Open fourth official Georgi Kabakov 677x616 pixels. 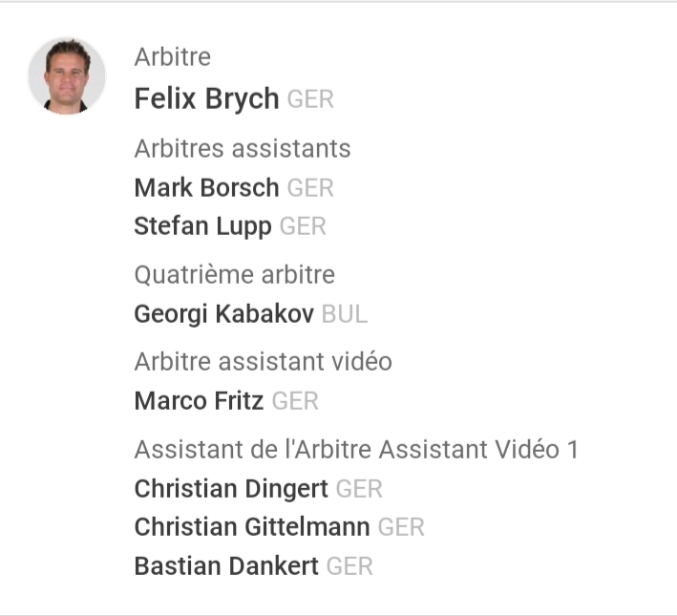223,314
